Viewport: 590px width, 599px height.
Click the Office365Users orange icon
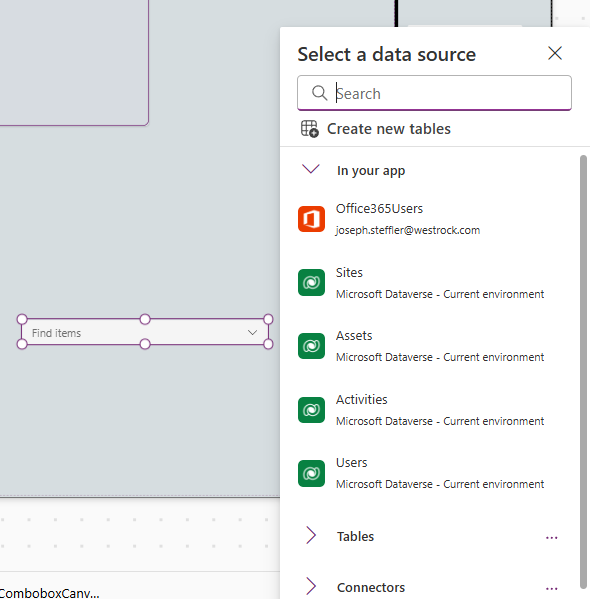pyautogui.click(x=311, y=219)
